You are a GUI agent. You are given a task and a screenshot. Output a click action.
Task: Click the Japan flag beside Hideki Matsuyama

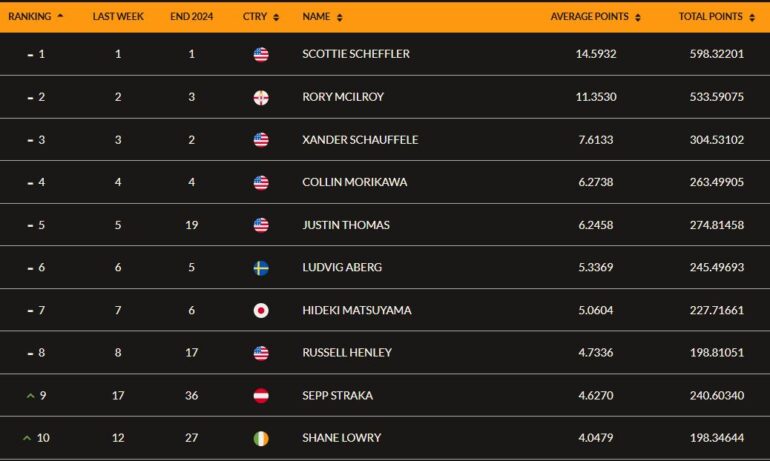[x=261, y=311]
